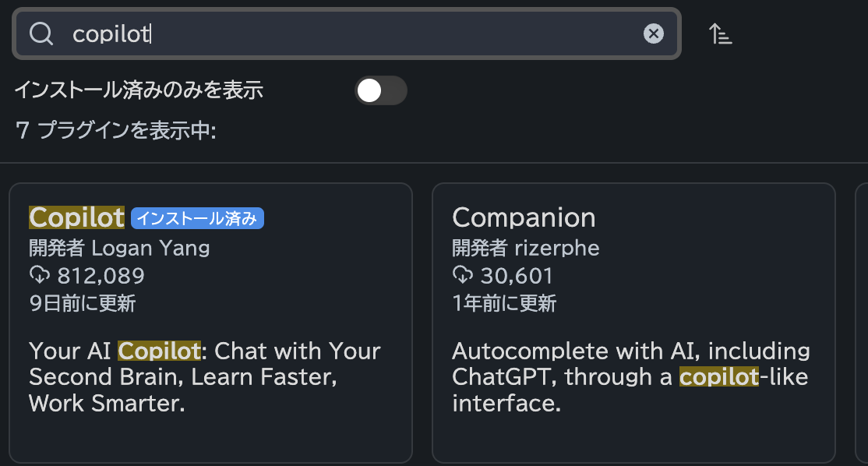Open the Companion plugin title
The height and width of the screenshot is (466, 868).
click(524, 217)
